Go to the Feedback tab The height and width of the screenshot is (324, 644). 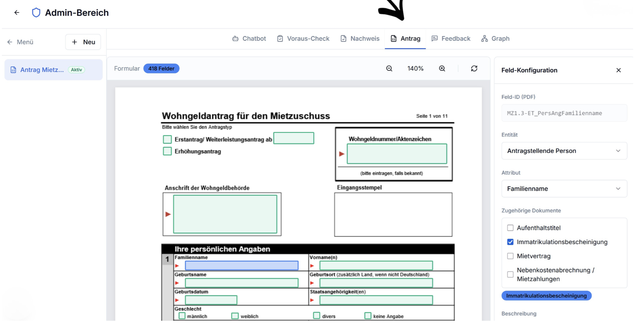click(451, 39)
